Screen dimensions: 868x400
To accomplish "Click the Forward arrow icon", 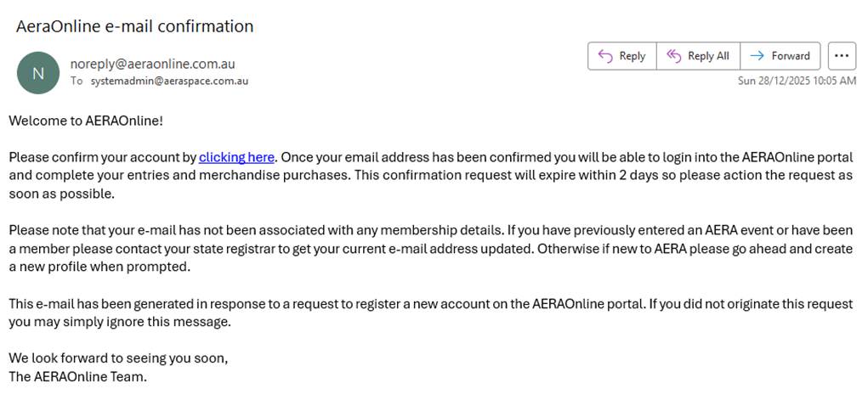I will coord(757,56).
